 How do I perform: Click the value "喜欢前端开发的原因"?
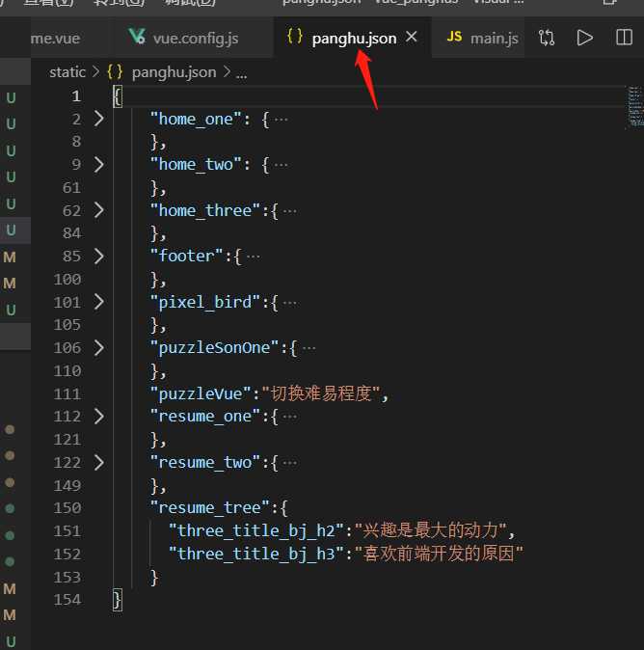coord(440,554)
